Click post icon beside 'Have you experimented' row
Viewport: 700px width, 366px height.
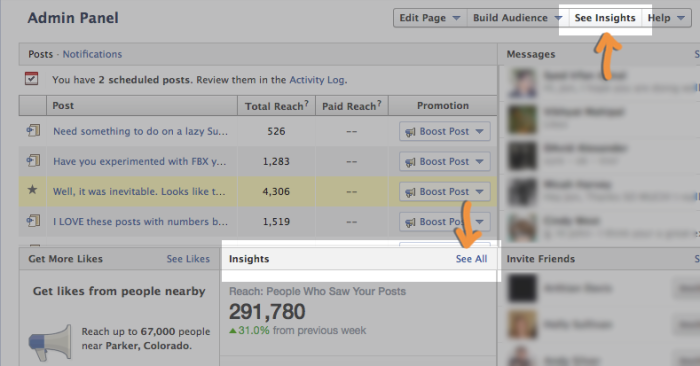pos(33,160)
